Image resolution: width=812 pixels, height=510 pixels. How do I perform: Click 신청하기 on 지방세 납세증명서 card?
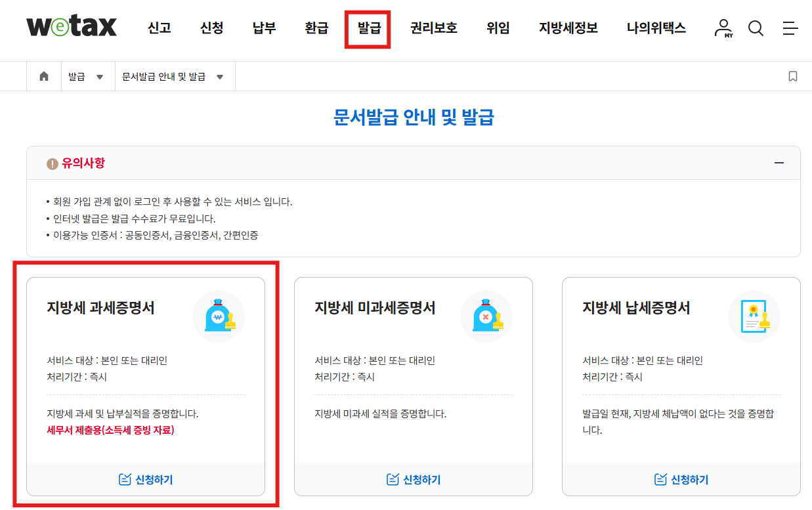(x=681, y=480)
